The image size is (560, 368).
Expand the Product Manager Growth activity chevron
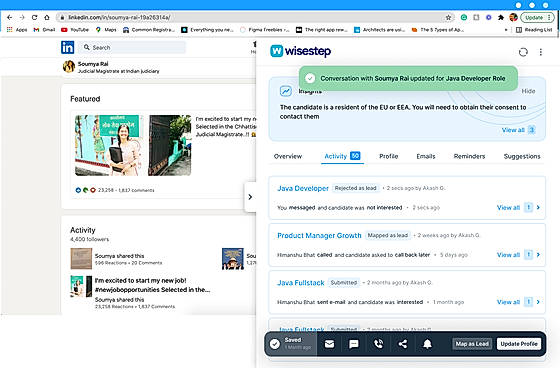[538, 254]
